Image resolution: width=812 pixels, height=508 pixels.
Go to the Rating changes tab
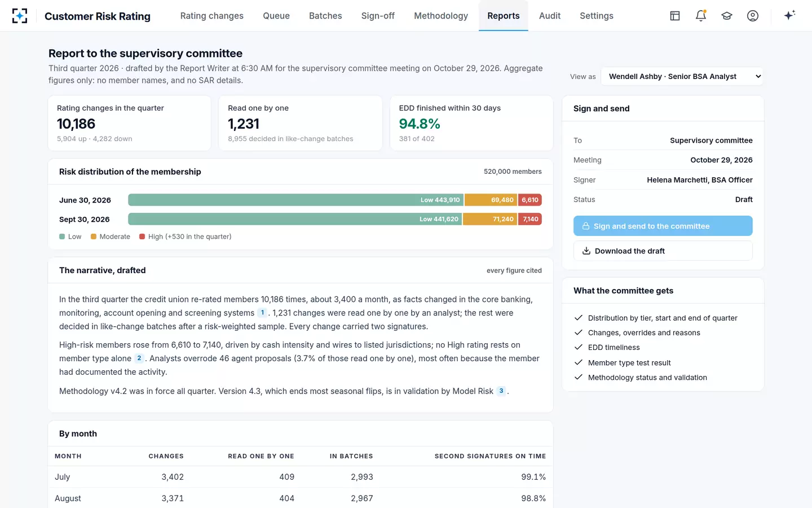click(x=212, y=16)
